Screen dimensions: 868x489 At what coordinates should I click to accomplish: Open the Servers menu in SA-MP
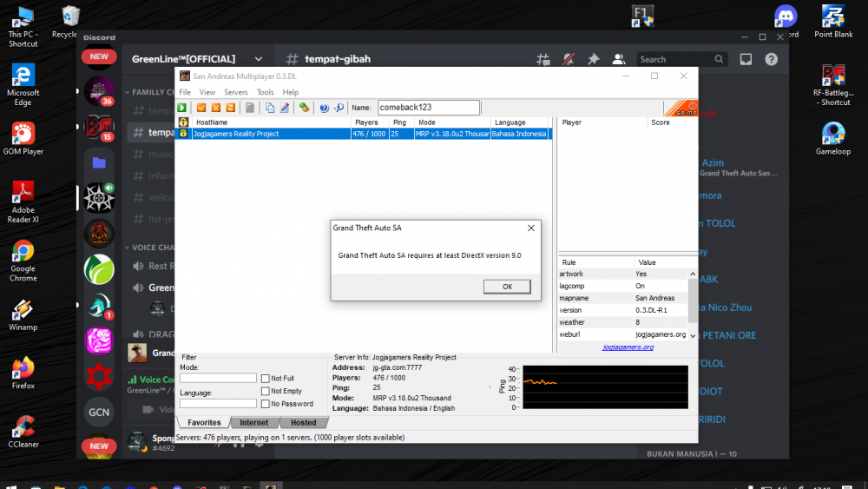(x=236, y=92)
